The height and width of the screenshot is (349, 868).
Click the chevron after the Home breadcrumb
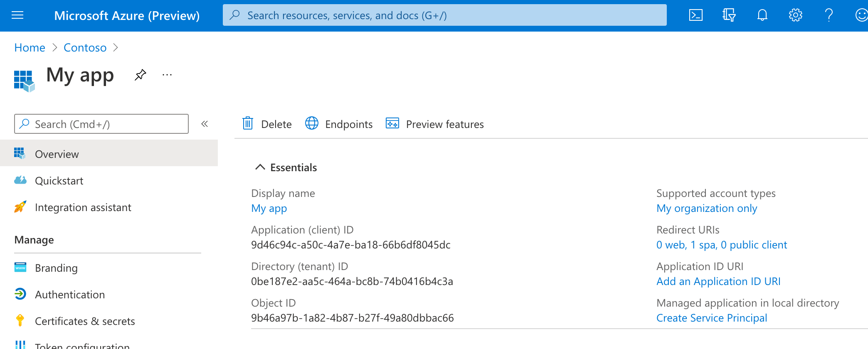(x=54, y=48)
